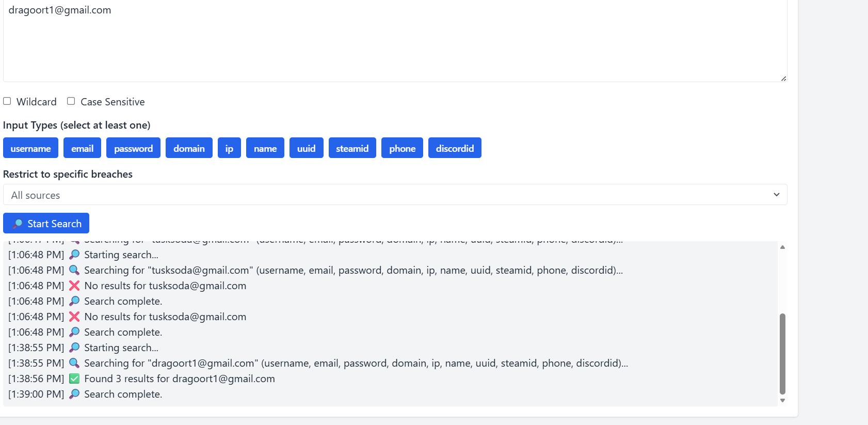868x425 pixels.
Task: Click the chevron arrow of breaches dropdown
Action: click(776, 195)
